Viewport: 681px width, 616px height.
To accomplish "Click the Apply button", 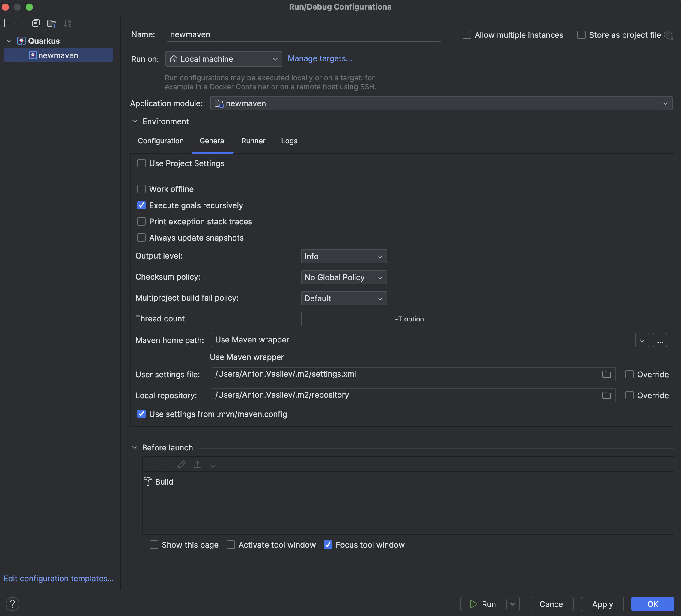I will (602, 604).
